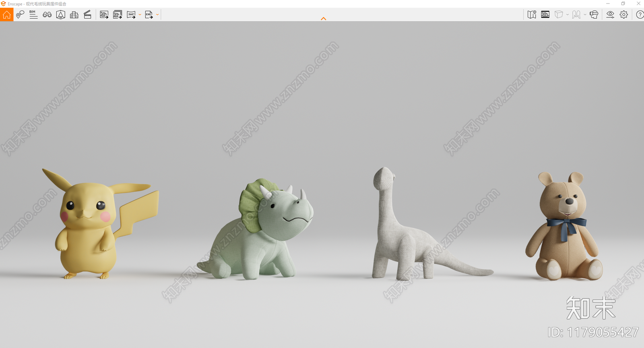This screenshot has height=348, width=644.
Task: Toggle the safe frame building view
Action: pyautogui.click(x=545, y=14)
